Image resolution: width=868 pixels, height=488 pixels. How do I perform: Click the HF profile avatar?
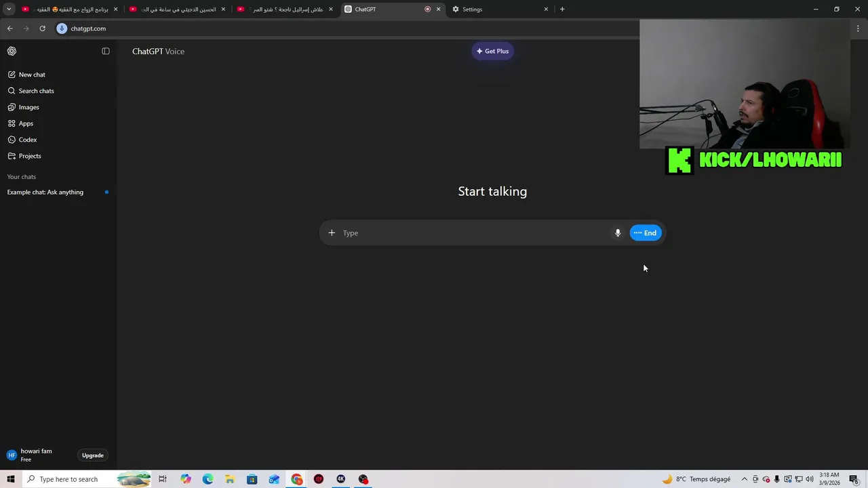12,455
